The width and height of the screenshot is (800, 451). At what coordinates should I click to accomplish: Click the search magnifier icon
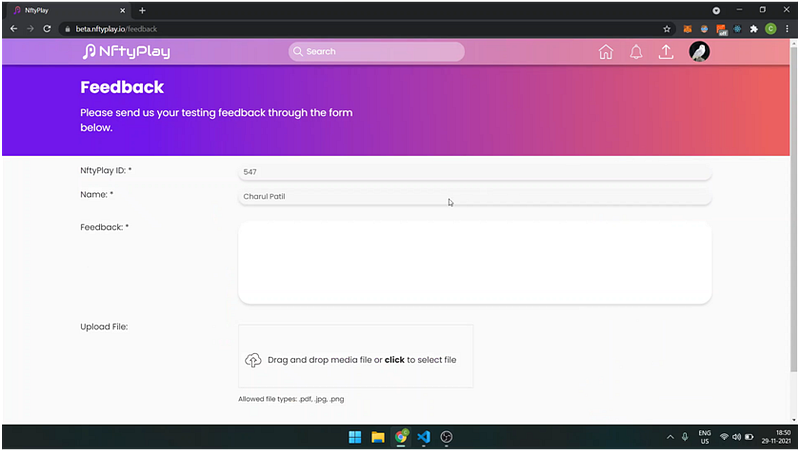[298, 52]
